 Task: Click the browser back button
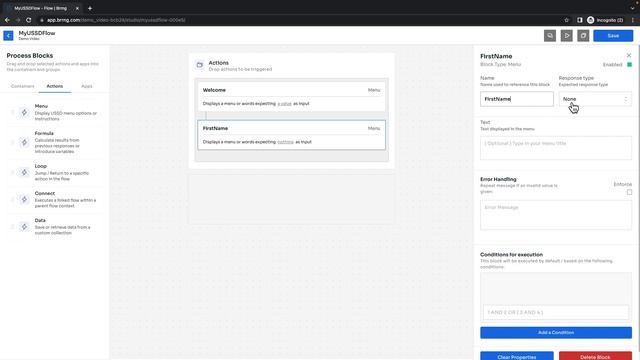[7, 20]
